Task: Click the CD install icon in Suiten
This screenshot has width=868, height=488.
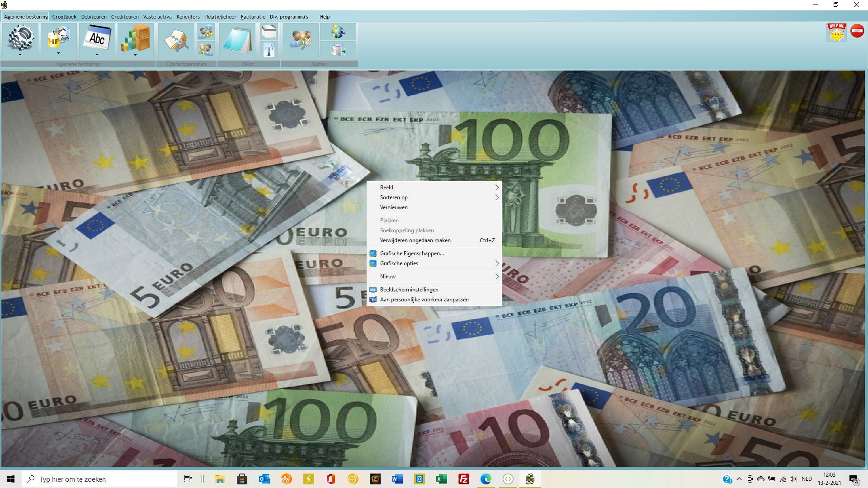Action: pyautogui.click(x=338, y=49)
